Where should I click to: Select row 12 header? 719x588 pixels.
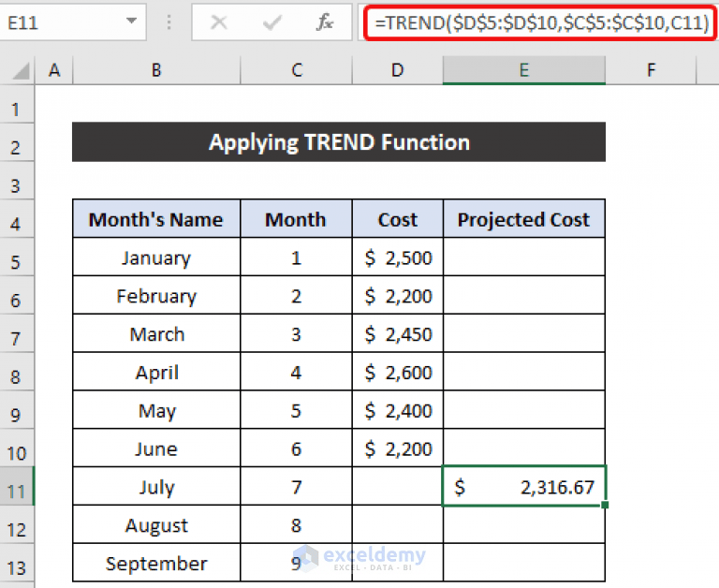click(17, 524)
